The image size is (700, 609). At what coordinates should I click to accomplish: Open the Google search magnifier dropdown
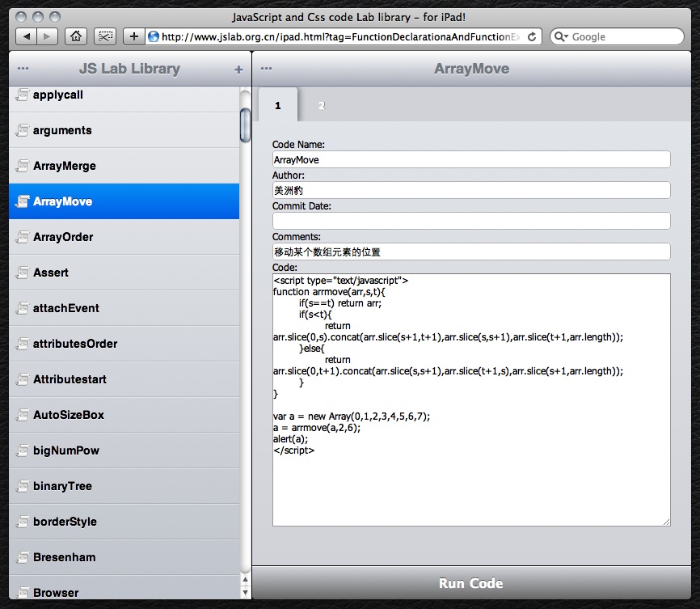pos(561,36)
